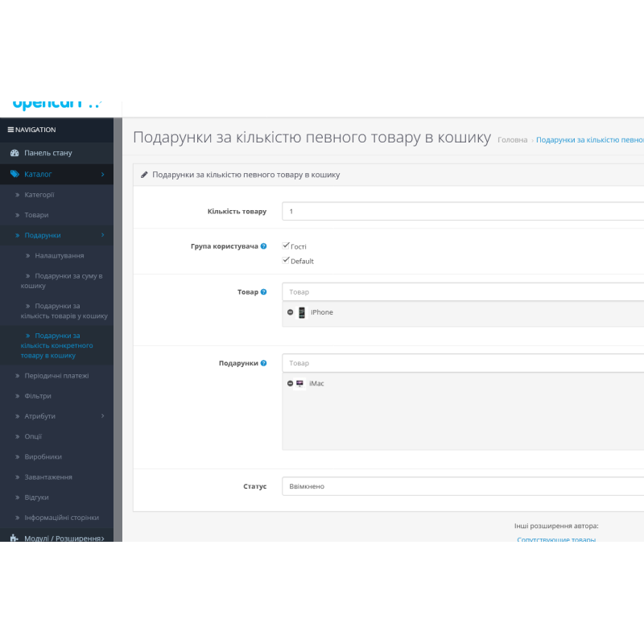Remove iMac using its minus icon
Image resolution: width=644 pixels, height=644 pixels.
pyautogui.click(x=290, y=384)
